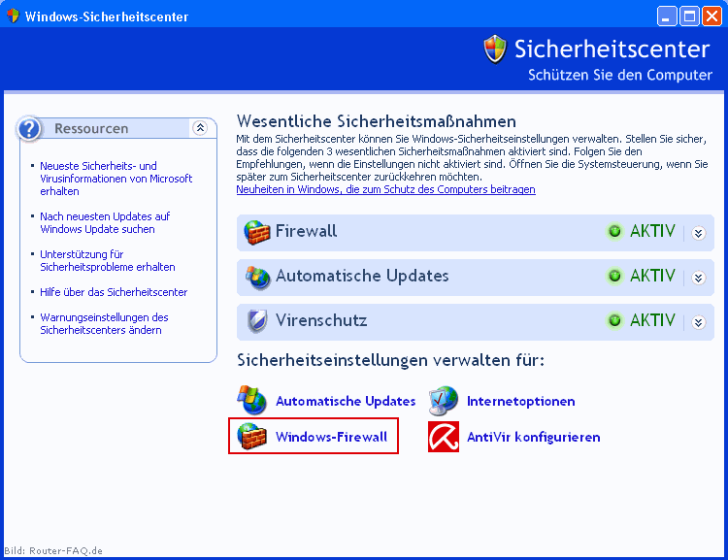Click the AKTIV label in Firewall row
The width and height of the screenshot is (728, 560).
[x=652, y=231]
